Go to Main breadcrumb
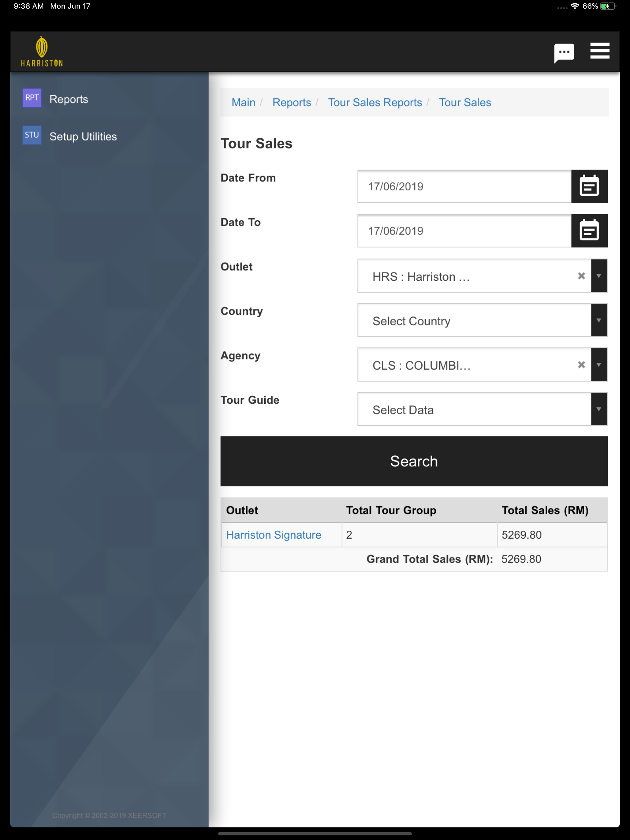This screenshot has height=840, width=630. click(244, 102)
